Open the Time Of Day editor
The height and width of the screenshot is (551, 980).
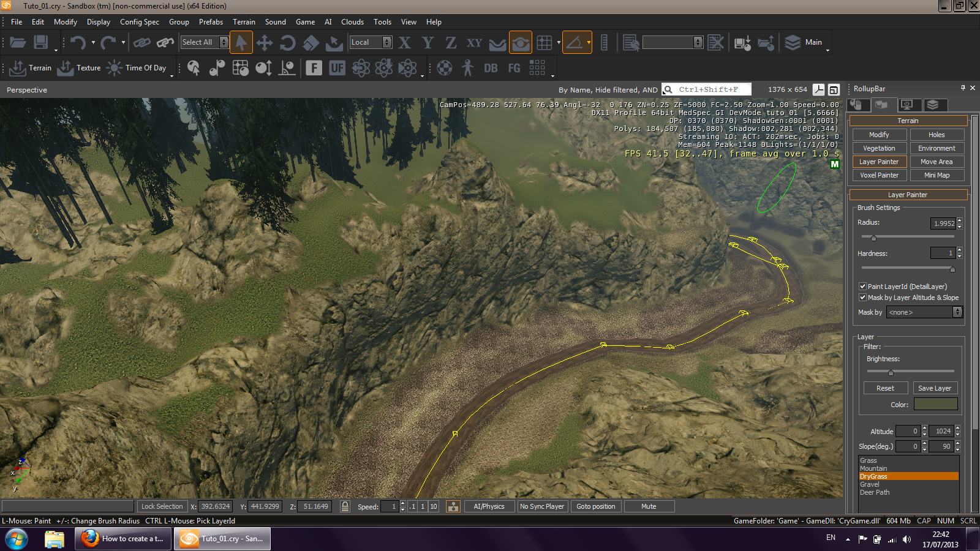click(138, 67)
